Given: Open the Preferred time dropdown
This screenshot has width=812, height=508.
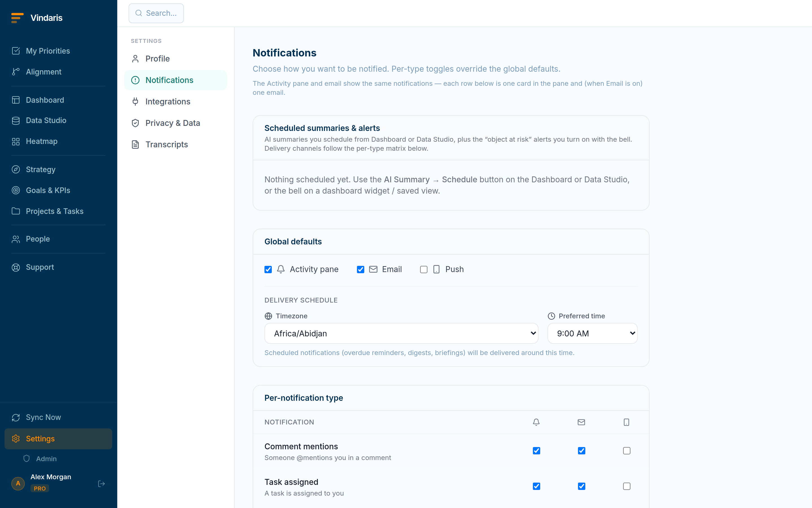Looking at the screenshot, I should click(x=592, y=333).
